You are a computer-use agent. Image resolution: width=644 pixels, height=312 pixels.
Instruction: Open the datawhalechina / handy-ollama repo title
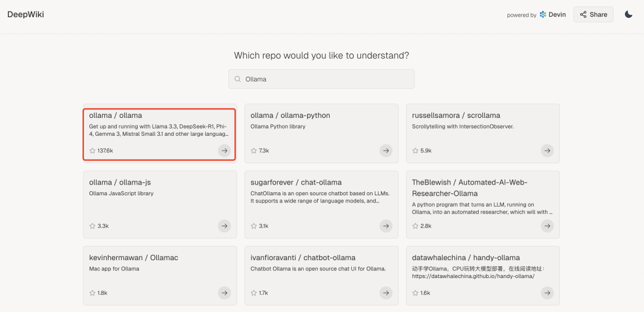[x=466, y=258]
